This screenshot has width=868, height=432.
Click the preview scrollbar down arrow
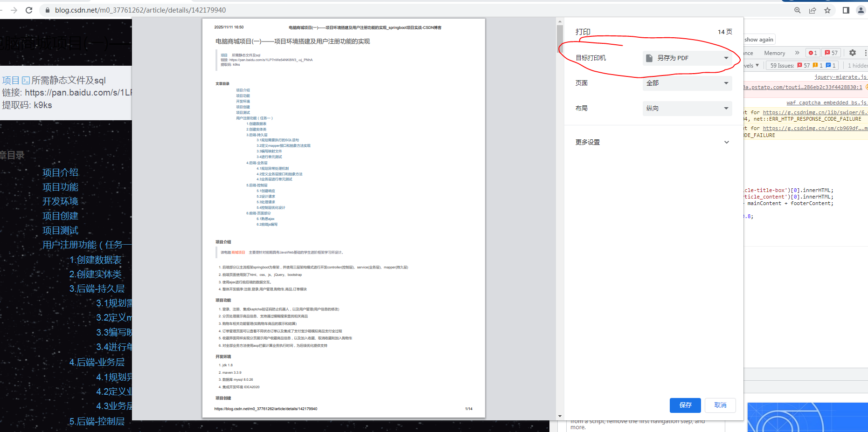560,416
